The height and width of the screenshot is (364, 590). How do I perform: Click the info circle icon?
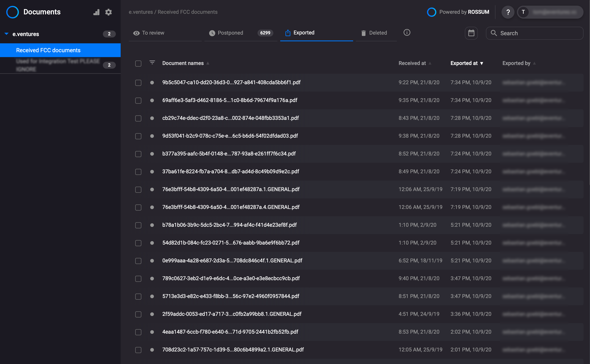[407, 33]
